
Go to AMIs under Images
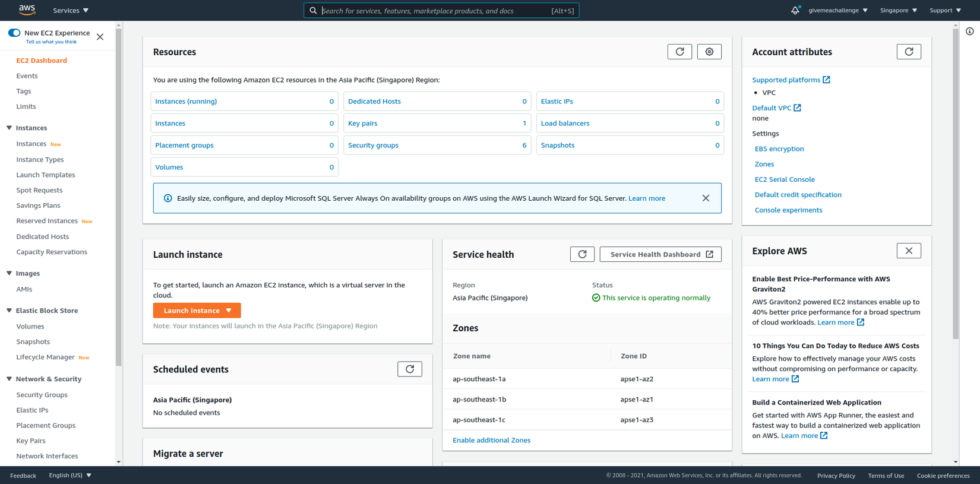click(24, 289)
